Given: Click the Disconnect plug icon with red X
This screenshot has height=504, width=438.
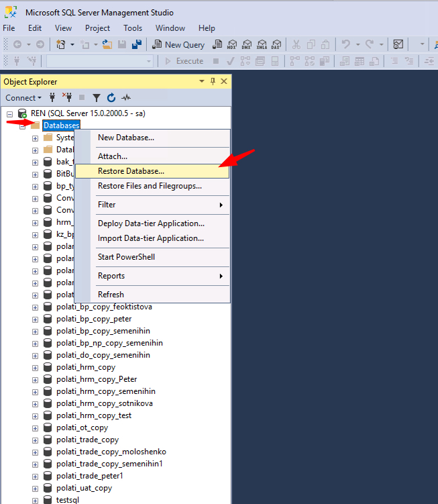Looking at the screenshot, I should pyautogui.click(x=67, y=97).
